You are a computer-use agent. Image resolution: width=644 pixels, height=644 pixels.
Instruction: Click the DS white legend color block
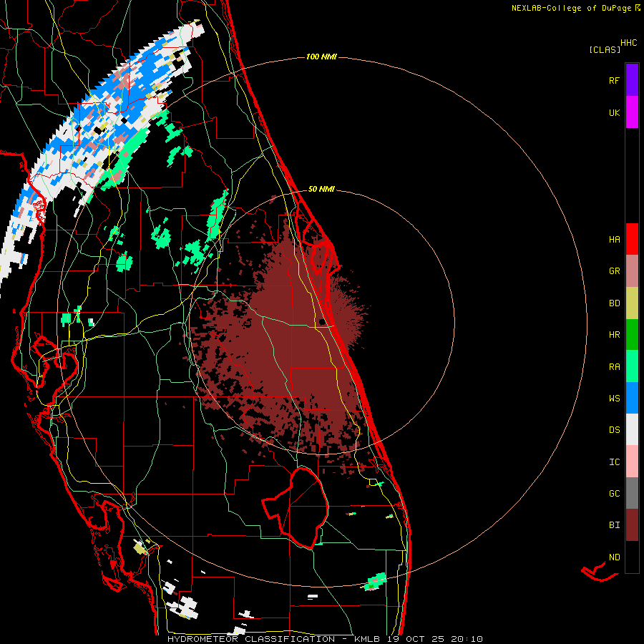pyautogui.click(x=632, y=430)
